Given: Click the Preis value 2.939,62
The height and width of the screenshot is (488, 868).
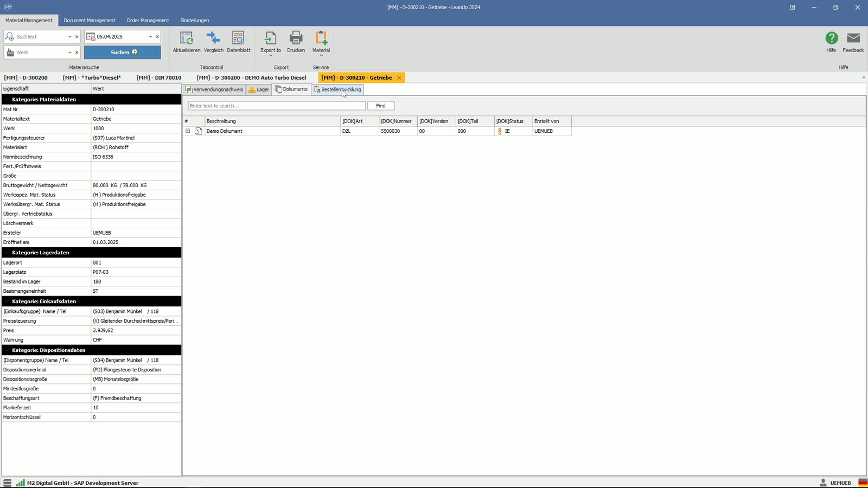Looking at the screenshot, I should point(136,330).
